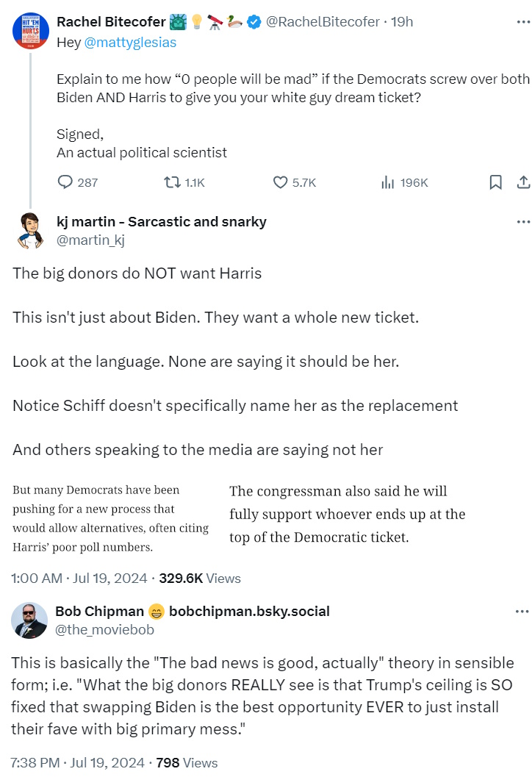Like Rachel Bitecofer's tweet with the heart icon
Screen dimensions: 532x777
(280, 182)
